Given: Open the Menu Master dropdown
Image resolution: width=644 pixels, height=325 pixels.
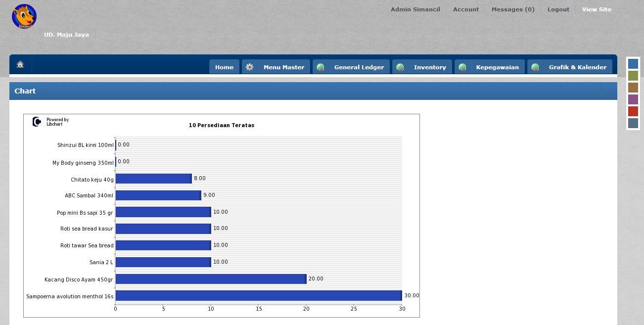Looking at the screenshot, I should tap(284, 67).
